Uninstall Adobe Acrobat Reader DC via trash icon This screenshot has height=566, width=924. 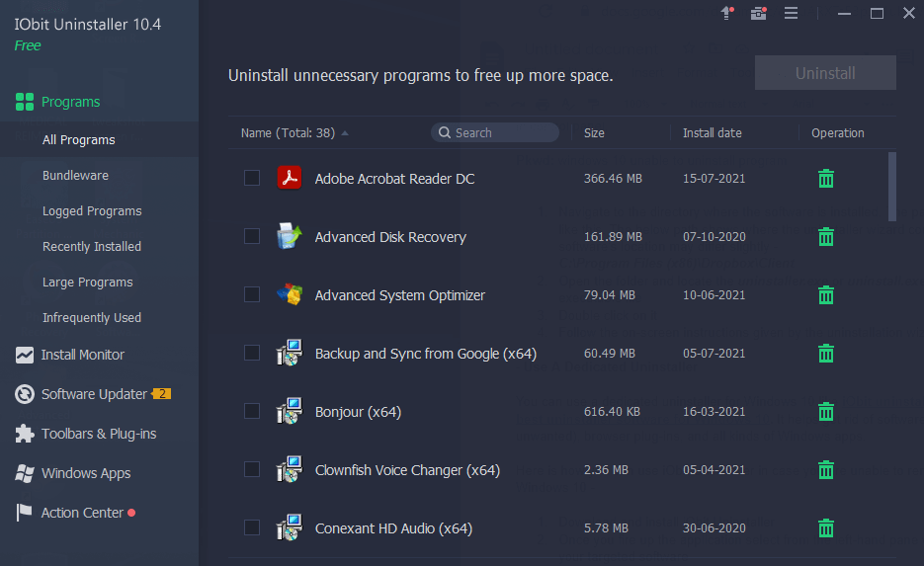click(825, 178)
